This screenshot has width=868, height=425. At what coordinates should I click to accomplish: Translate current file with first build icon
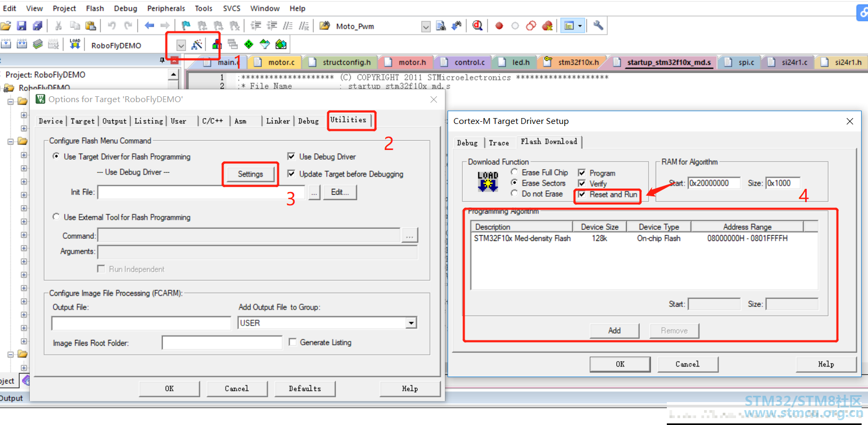6,44
